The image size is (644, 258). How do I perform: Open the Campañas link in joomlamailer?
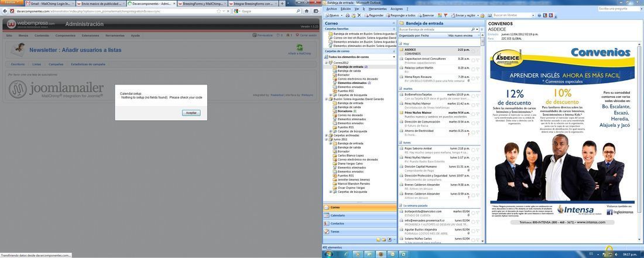tap(56, 64)
